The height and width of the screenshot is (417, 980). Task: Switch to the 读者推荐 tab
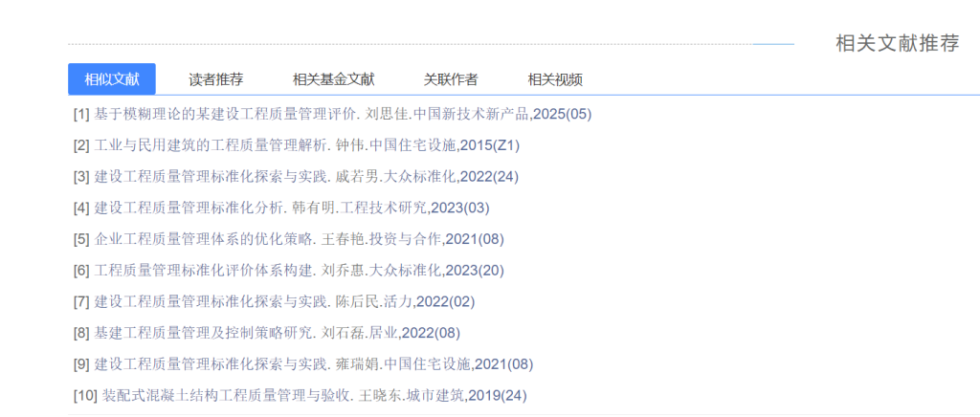click(216, 79)
